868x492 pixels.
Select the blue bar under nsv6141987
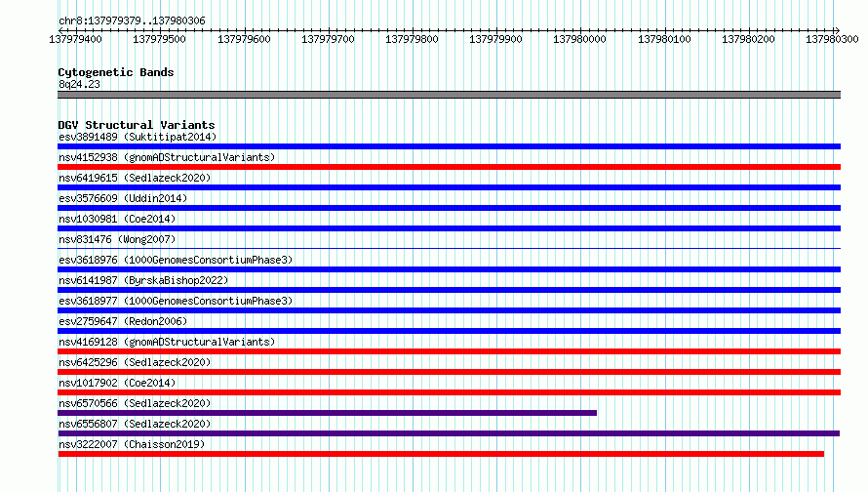pyautogui.click(x=449, y=290)
